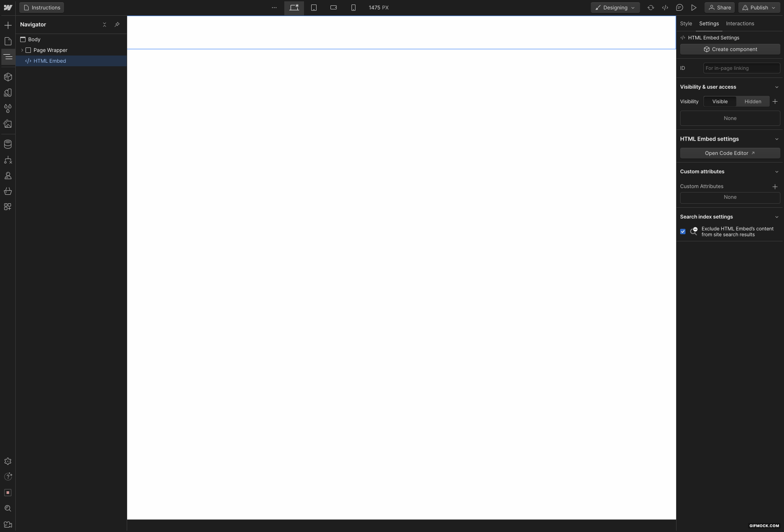Screen dimensions: 784x532
Task: Set element visibility to Visible
Action: pyautogui.click(x=720, y=102)
